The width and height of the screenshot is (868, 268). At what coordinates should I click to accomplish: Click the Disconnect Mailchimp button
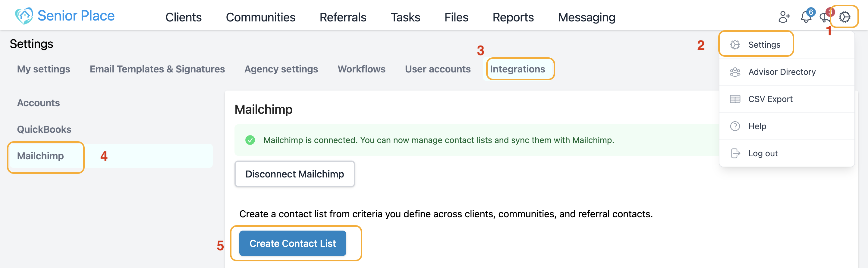click(294, 174)
